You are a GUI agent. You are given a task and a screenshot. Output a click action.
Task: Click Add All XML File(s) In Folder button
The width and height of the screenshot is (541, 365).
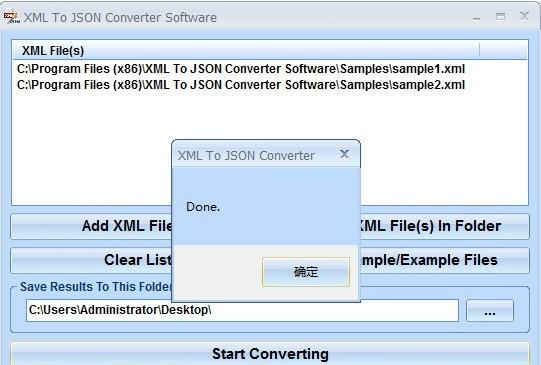445,226
